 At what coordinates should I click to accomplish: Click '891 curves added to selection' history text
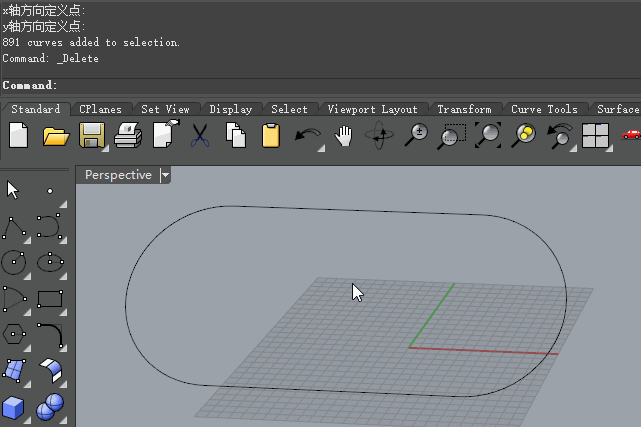(91, 42)
